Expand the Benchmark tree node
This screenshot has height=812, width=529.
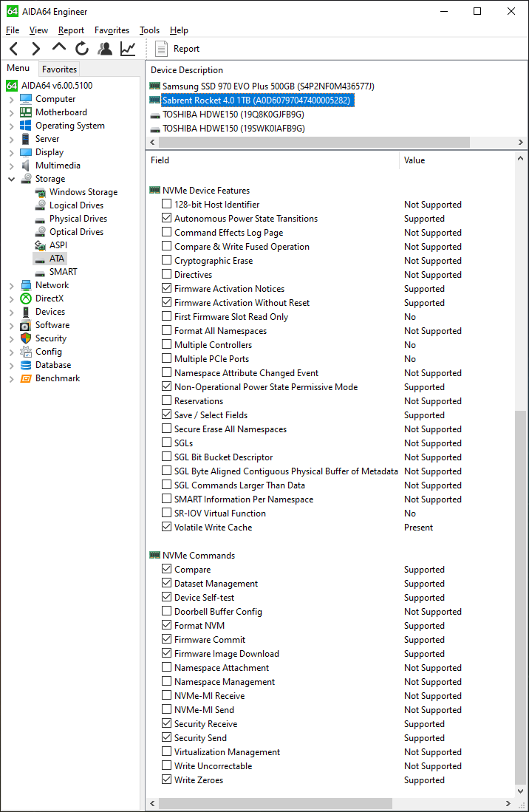pos(11,378)
